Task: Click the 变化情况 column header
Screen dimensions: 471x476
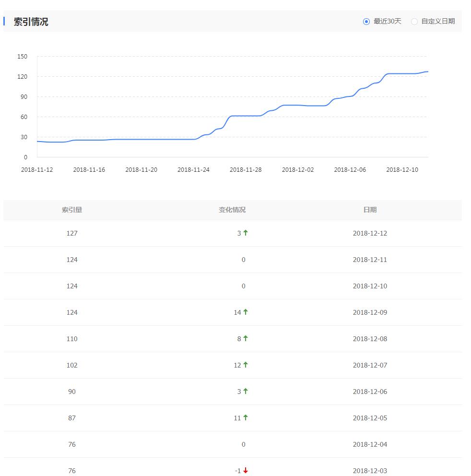Action: pyautogui.click(x=232, y=210)
